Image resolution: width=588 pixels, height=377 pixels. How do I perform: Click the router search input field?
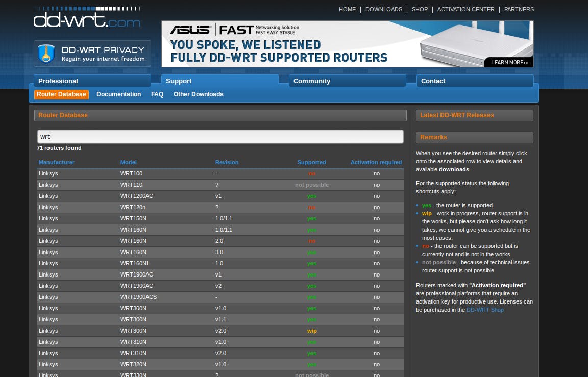pyautogui.click(x=220, y=137)
